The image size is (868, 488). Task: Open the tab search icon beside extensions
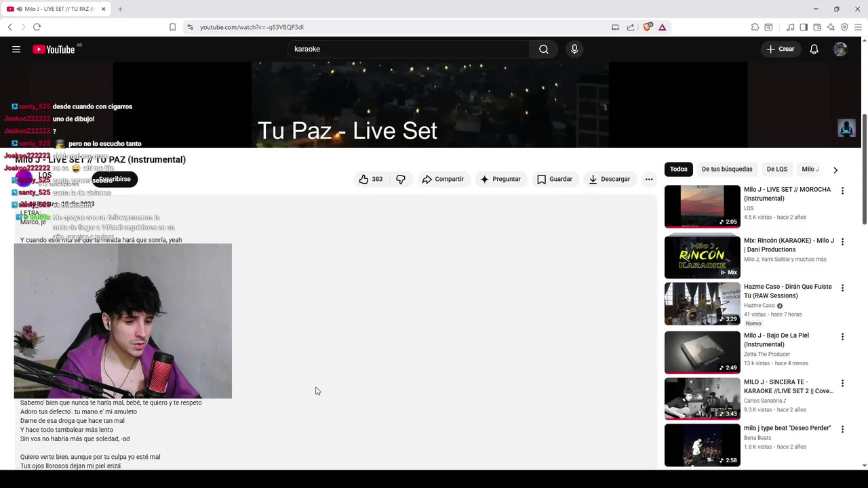click(768, 27)
